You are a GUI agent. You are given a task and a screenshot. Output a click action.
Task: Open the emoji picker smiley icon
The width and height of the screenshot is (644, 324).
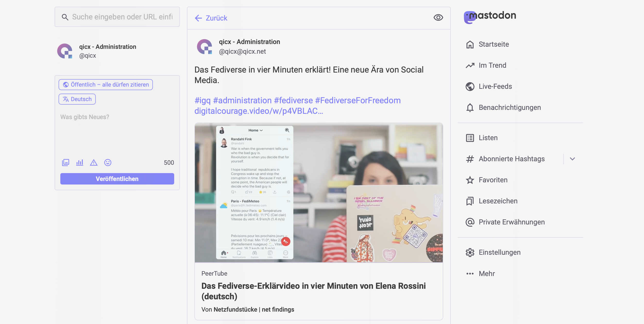[108, 162]
